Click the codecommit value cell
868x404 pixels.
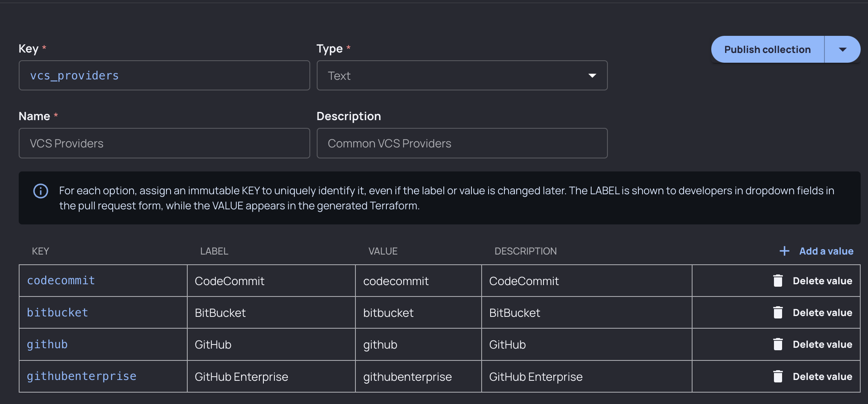pos(419,281)
